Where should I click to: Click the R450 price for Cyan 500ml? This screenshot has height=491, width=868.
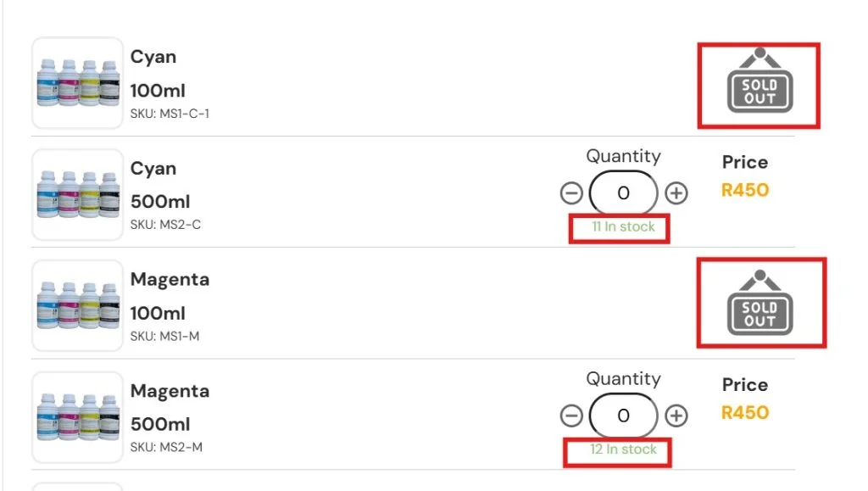pos(745,191)
